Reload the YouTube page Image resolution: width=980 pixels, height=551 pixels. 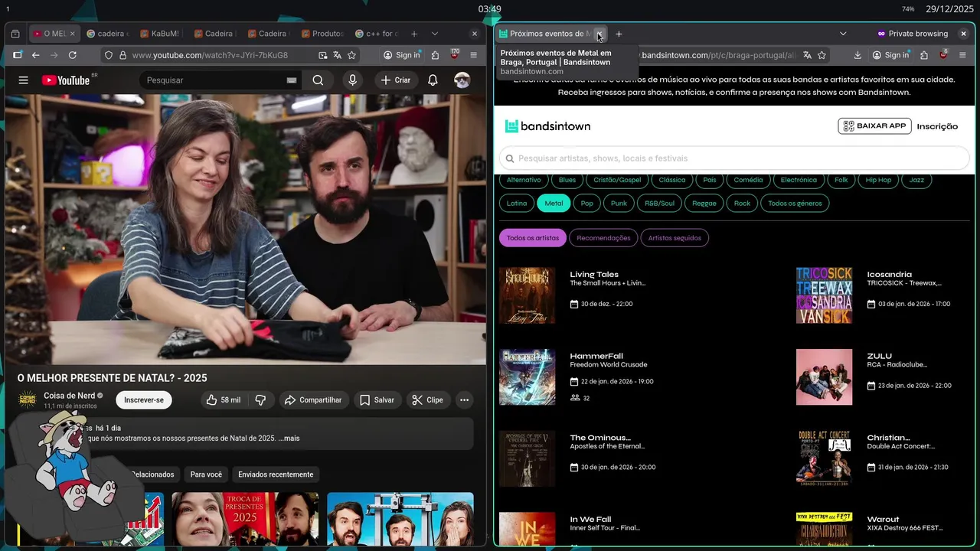pos(73,55)
